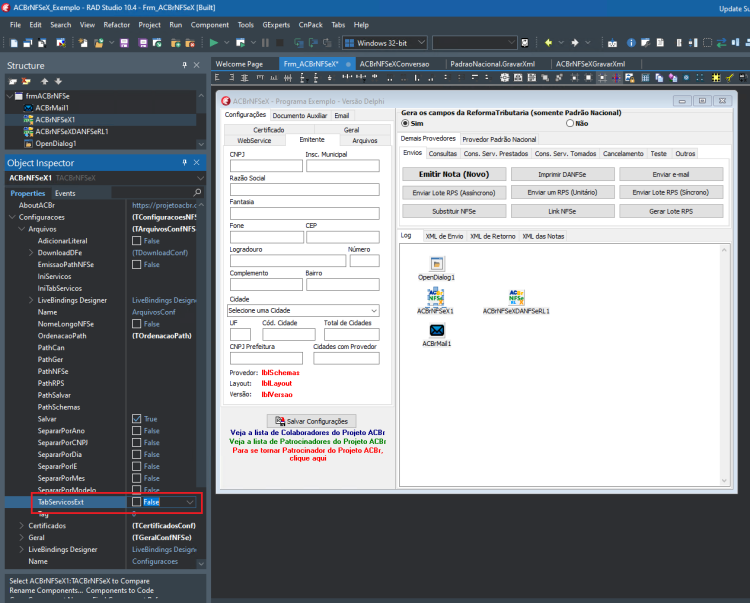Open the GExperts menu

(276, 25)
